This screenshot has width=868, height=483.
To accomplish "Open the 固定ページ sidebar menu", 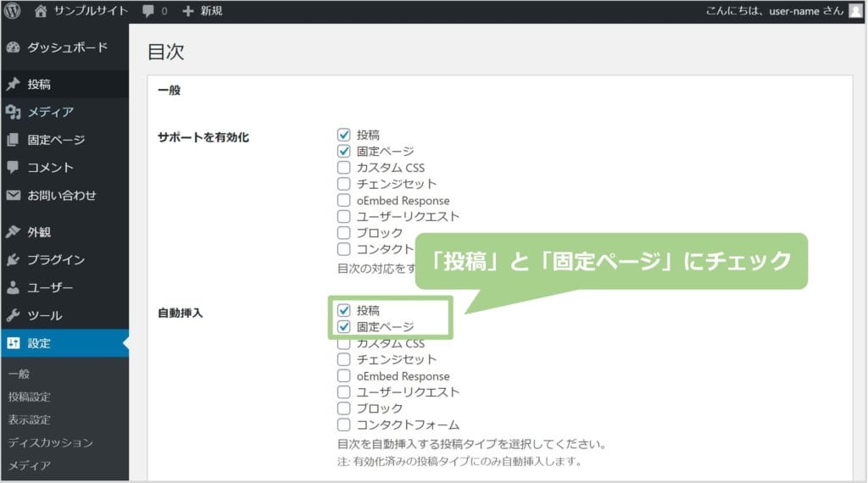I will [x=56, y=140].
